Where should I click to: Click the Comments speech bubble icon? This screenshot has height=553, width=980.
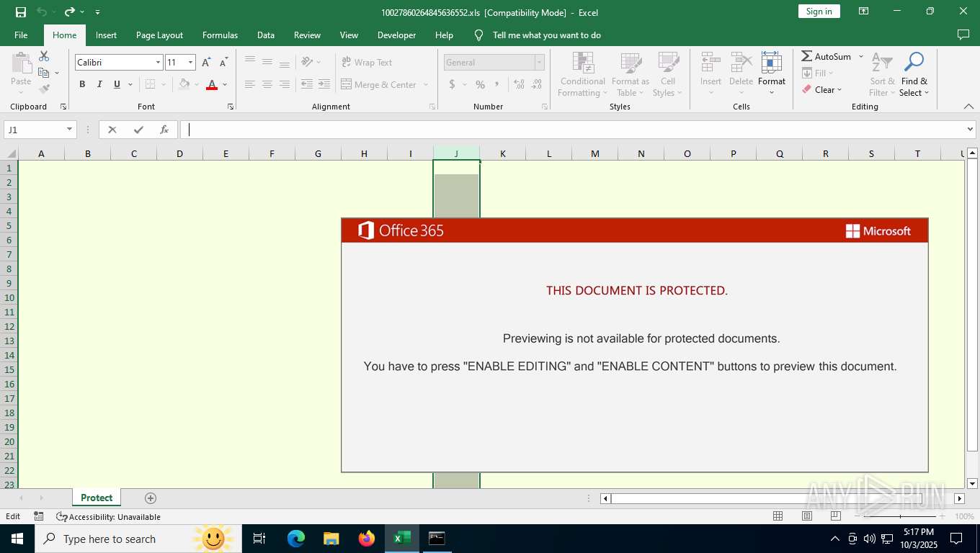[963, 35]
